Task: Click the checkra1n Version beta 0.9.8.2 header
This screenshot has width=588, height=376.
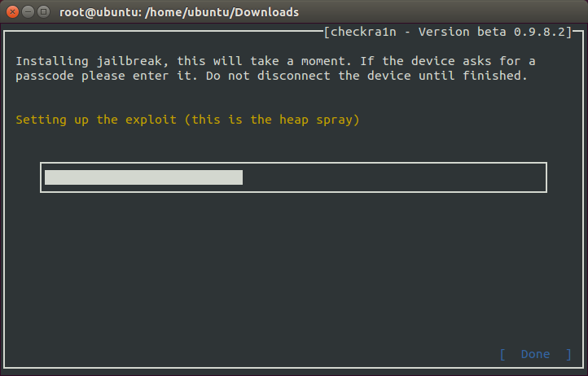Action: pyautogui.click(x=448, y=32)
